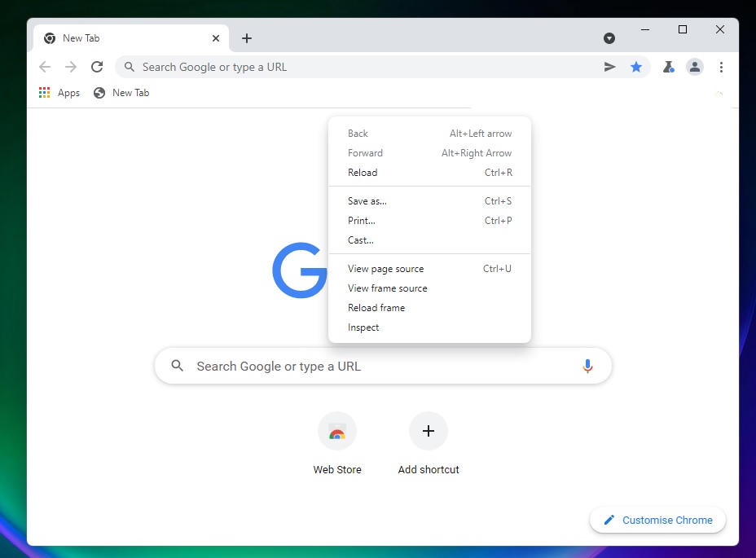The height and width of the screenshot is (558, 756).
Task: Click the Customise Chrome button
Action: [657, 520]
